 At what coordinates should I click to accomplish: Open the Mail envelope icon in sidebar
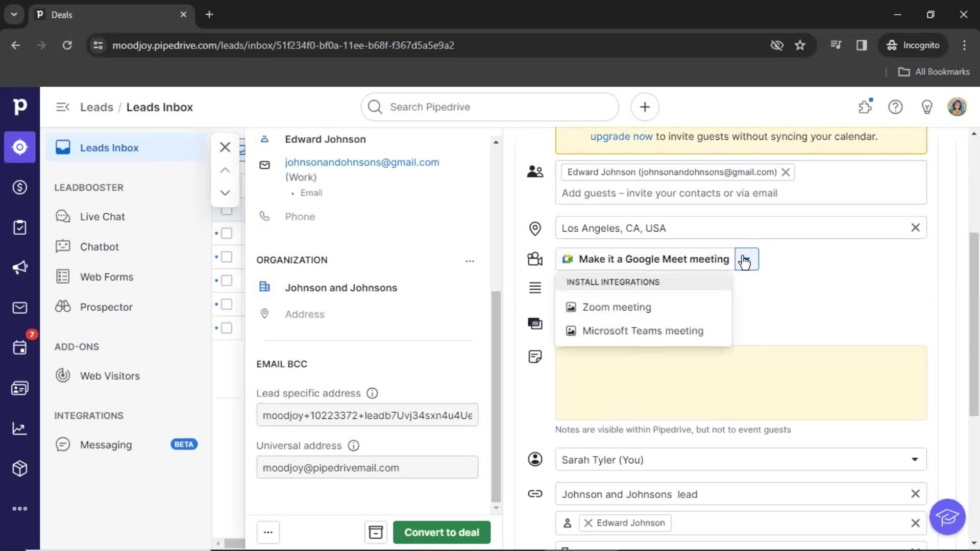pos(20,308)
